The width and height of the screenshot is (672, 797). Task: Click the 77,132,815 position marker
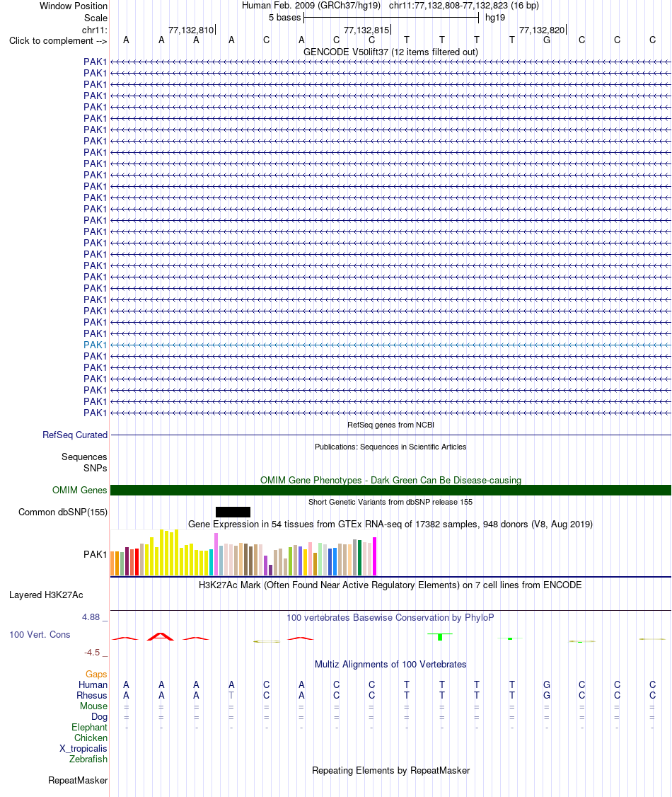366,30
